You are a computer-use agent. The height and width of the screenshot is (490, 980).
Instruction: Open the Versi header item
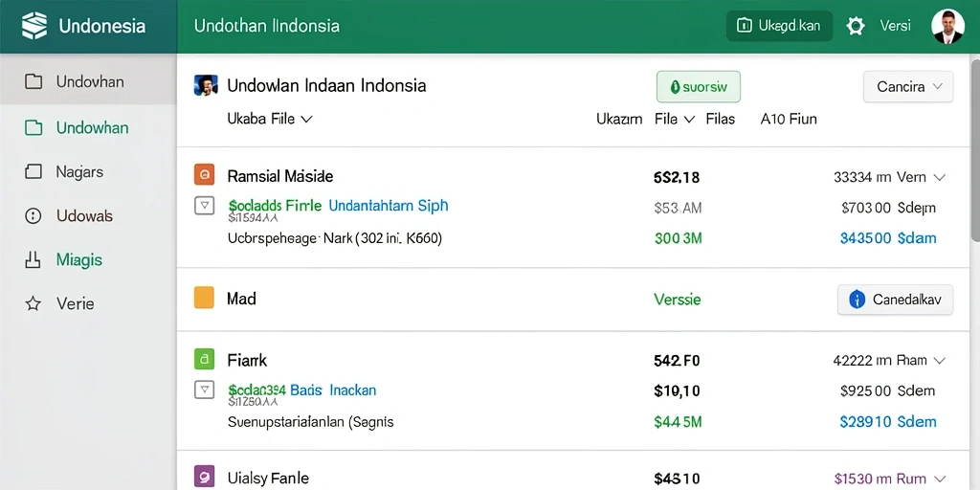pos(895,26)
